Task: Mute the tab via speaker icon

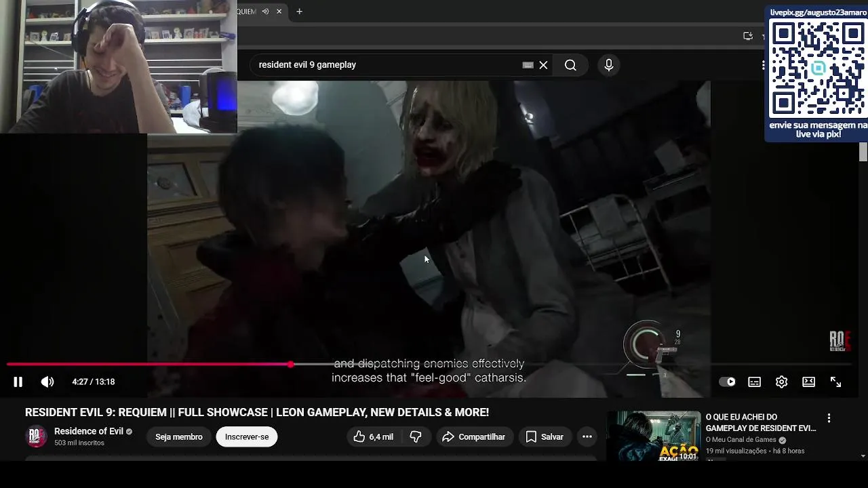Action: [265, 12]
